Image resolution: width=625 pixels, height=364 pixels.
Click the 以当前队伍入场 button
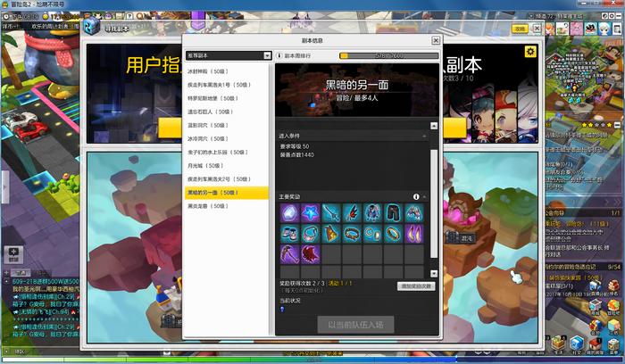[355, 325]
